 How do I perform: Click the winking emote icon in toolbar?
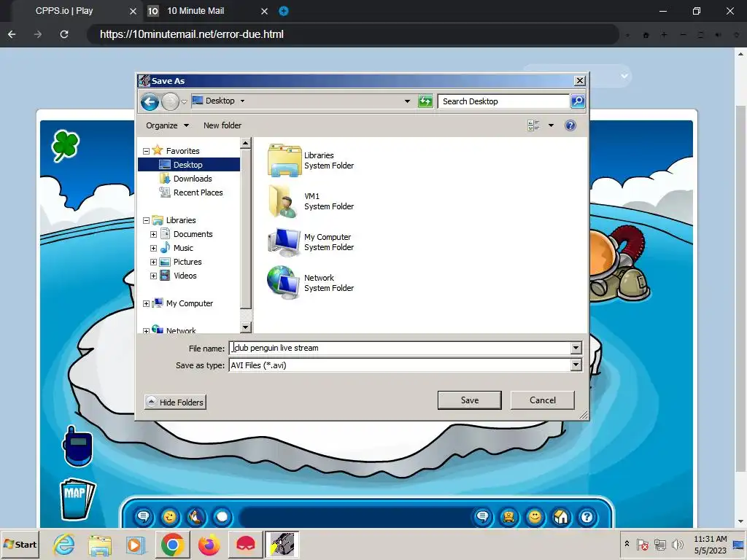tap(169, 517)
